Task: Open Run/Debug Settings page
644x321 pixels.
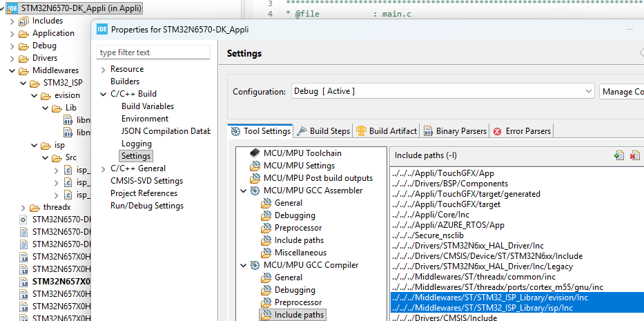Action: pyautogui.click(x=147, y=206)
